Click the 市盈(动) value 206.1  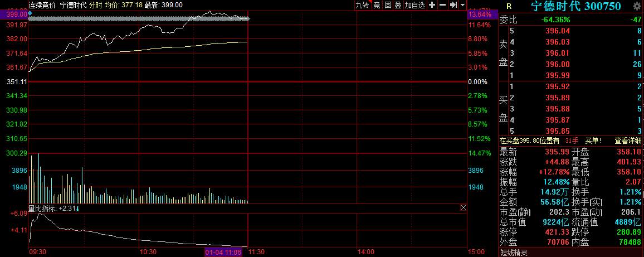pos(631,212)
